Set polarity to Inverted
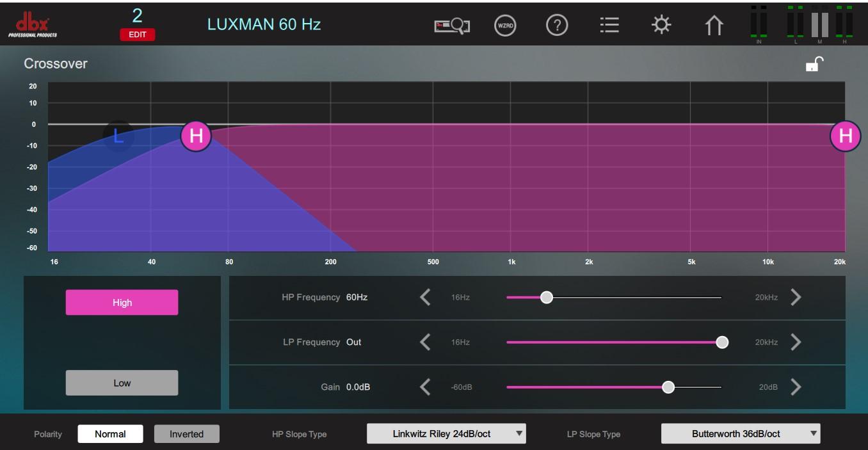This screenshot has height=450, width=868. [186, 434]
